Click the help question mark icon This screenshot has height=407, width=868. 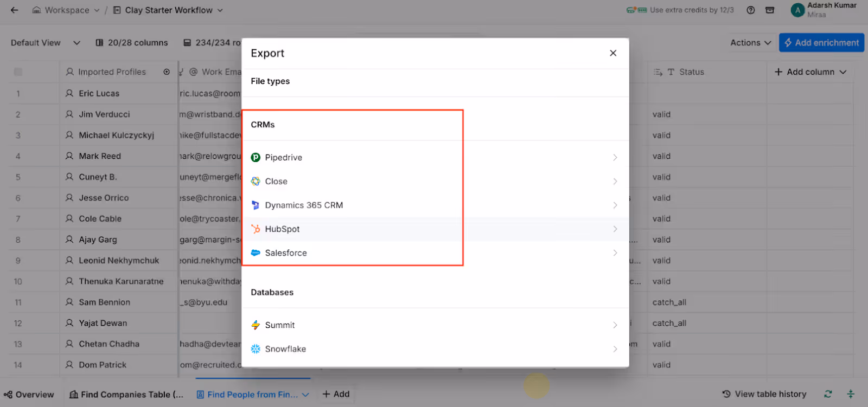(751, 10)
